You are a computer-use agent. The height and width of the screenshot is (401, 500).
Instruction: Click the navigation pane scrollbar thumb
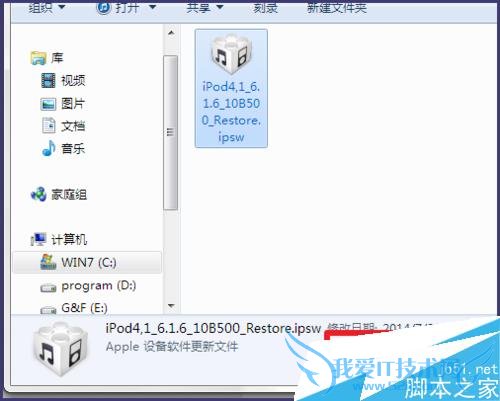(x=171, y=133)
